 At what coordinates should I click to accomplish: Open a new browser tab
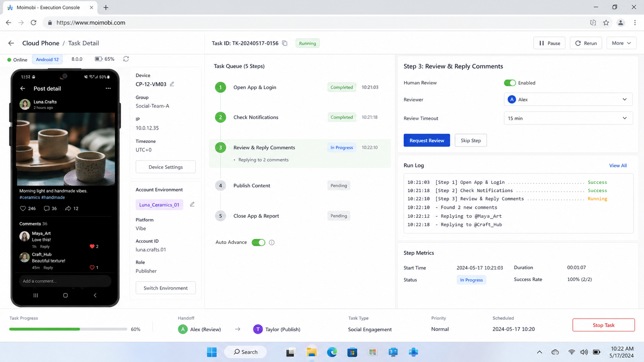[x=106, y=7]
